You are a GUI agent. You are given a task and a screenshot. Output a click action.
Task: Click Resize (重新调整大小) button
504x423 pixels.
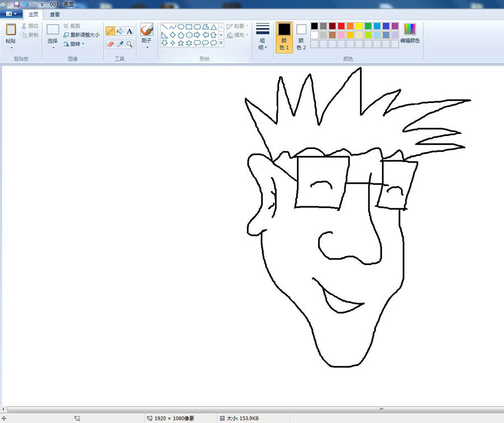click(82, 35)
